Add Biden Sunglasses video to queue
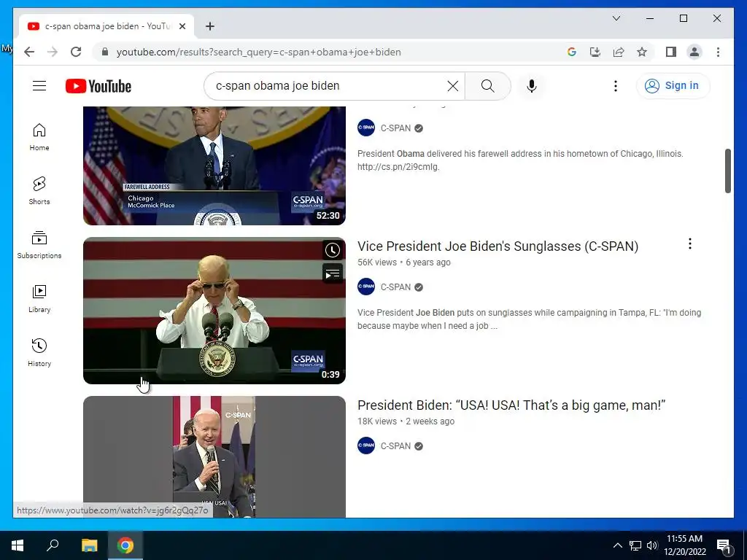Viewport: 747px width, 560px height. (333, 274)
